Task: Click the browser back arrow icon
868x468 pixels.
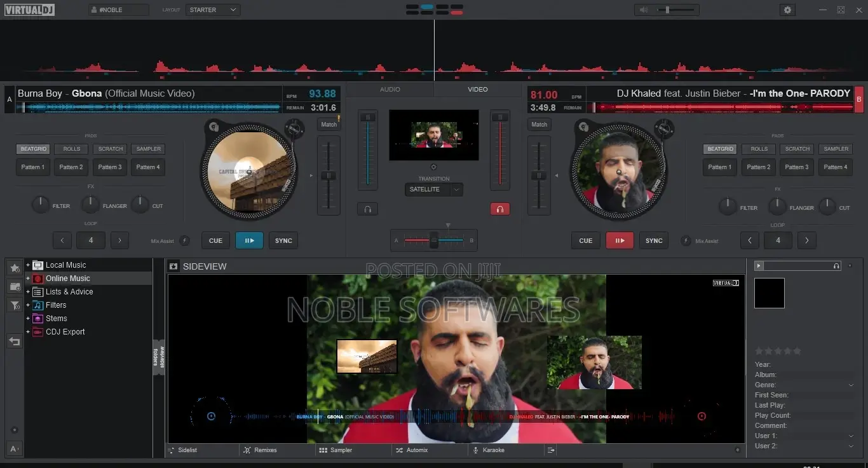Action: tap(15, 341)
